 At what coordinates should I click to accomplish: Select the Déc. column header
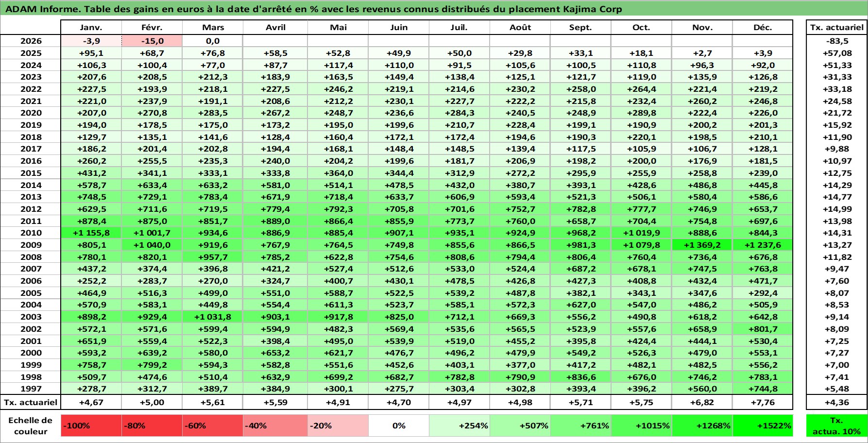(x=763, y=27)
